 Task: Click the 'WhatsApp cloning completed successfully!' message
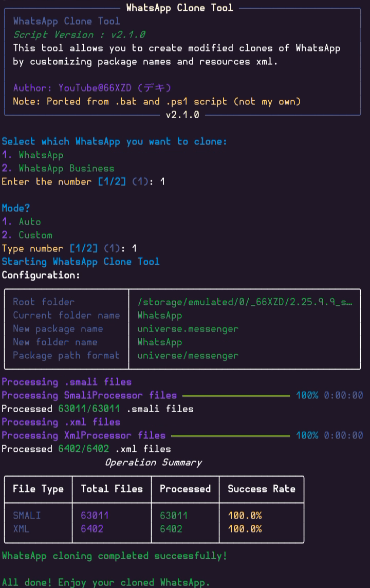point(115,556)
